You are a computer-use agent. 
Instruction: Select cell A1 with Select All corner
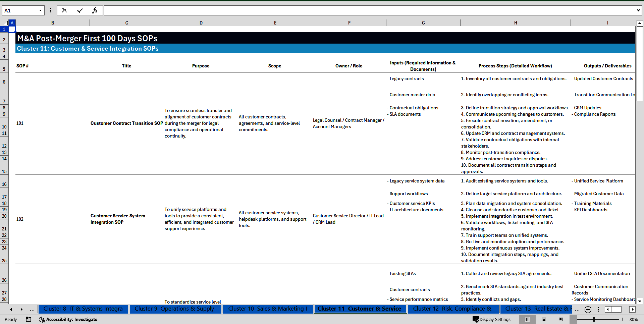[5, 22]
